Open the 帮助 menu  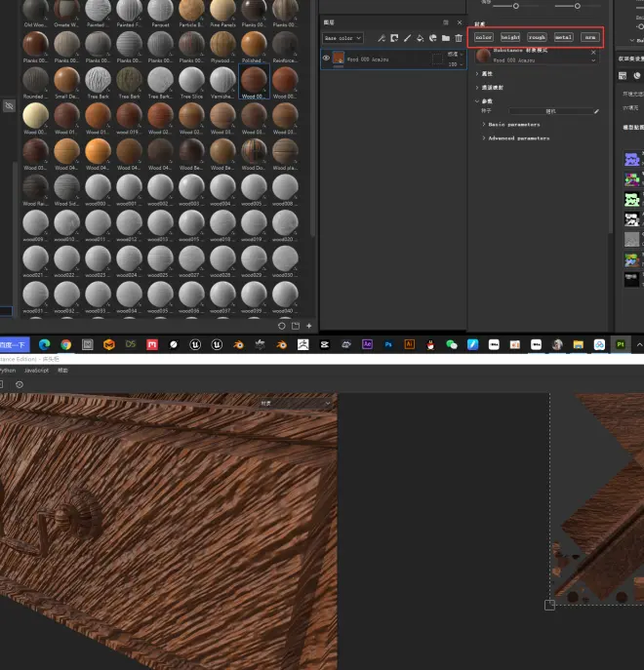62,371
